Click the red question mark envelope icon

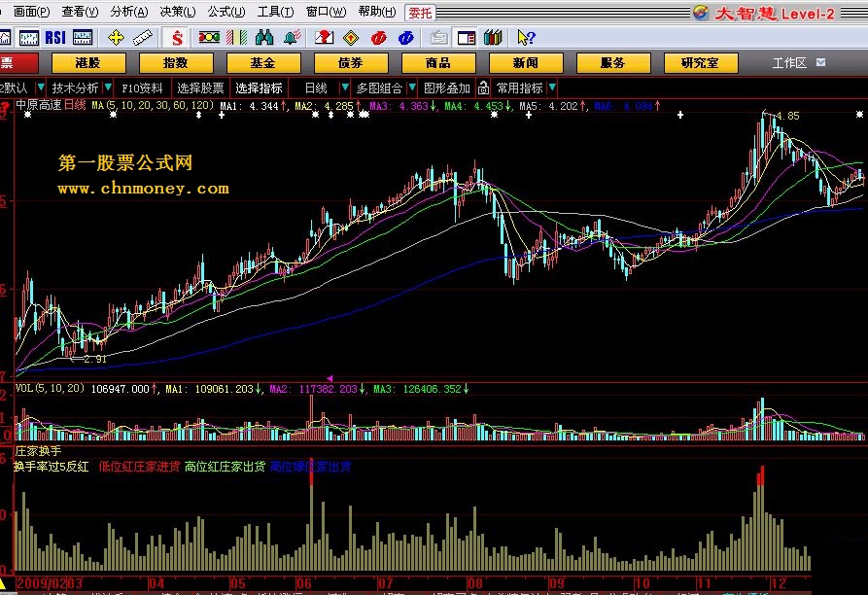click(324, 38)
